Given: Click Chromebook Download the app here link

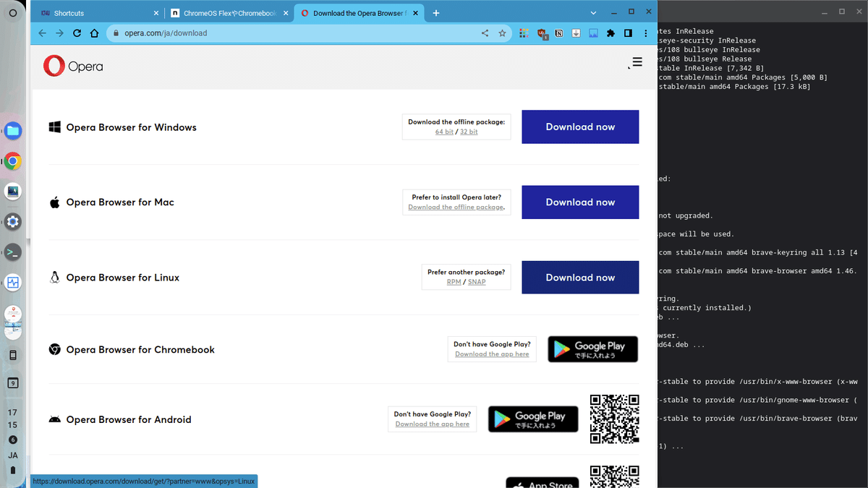Looking at the screenshot, I should (x=492, y=354).
